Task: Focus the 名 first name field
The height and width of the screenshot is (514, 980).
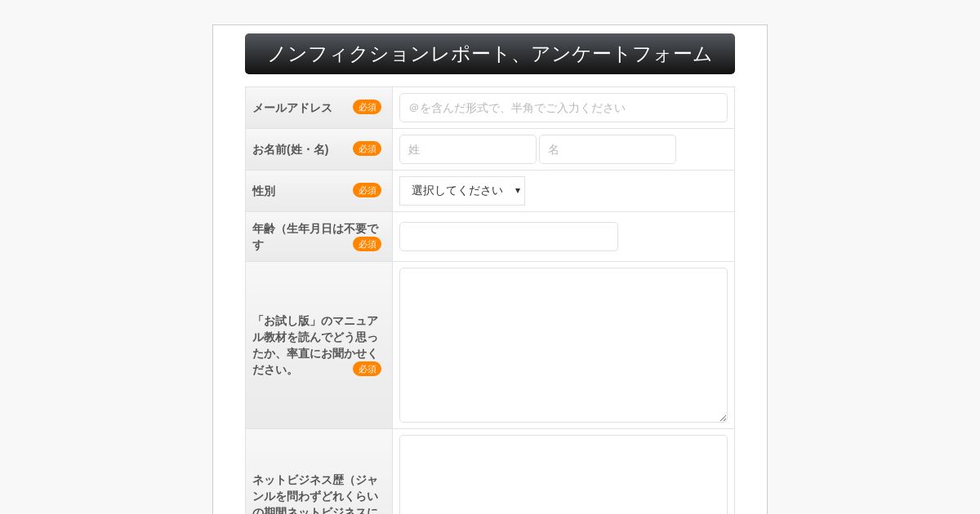Action: 608,149
